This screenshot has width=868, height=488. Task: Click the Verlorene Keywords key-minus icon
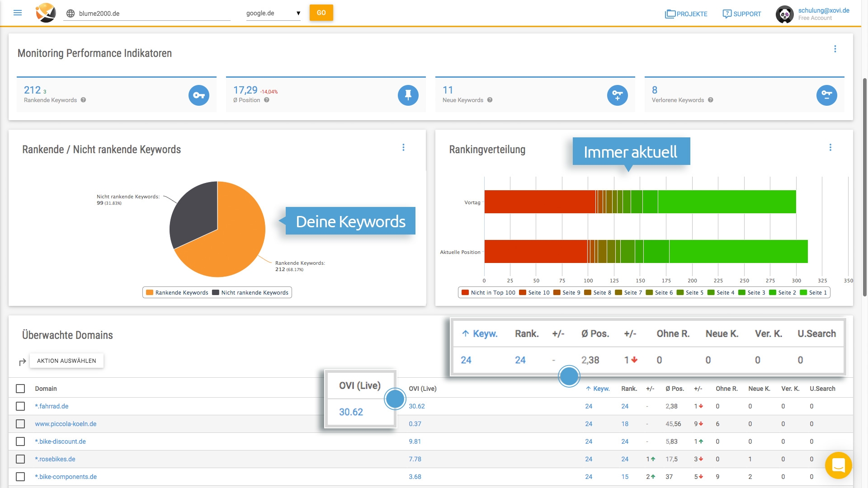[826, 95]
